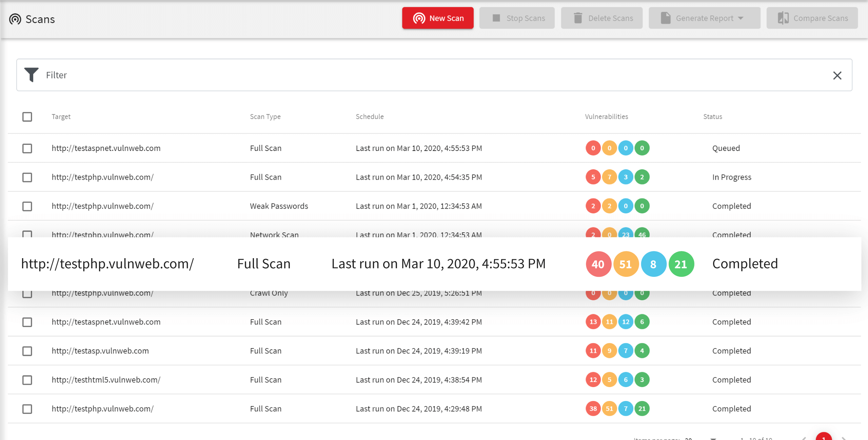Click the Stop Scans icon
The image size is (868, 440).
[496, 18]
